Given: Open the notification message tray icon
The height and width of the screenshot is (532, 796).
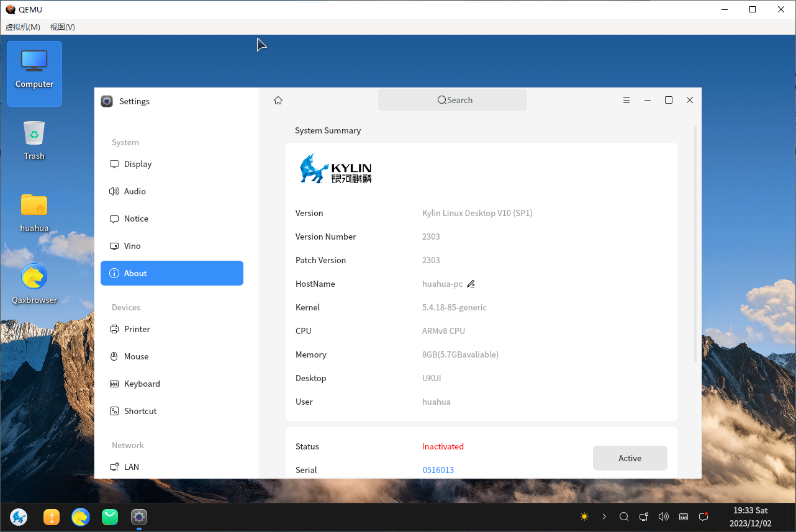Looking at the screenshot, I should pos(703,516).
